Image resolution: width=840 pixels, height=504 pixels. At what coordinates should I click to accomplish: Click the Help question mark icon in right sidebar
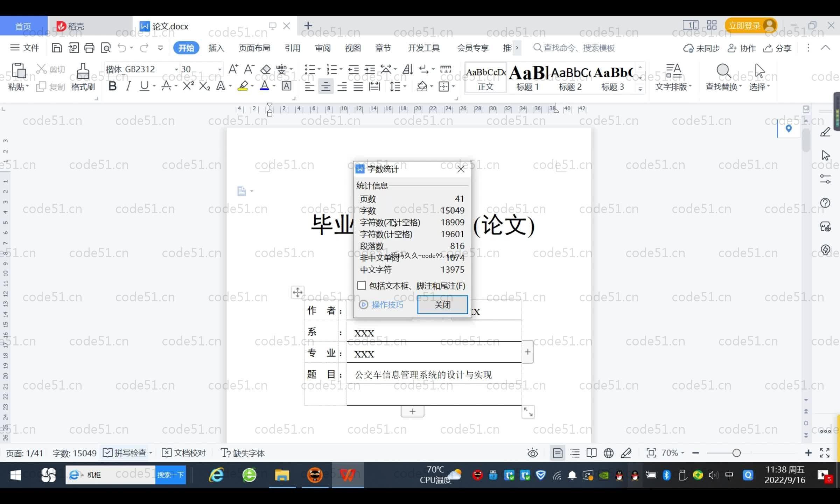click(x=825, y=203)
